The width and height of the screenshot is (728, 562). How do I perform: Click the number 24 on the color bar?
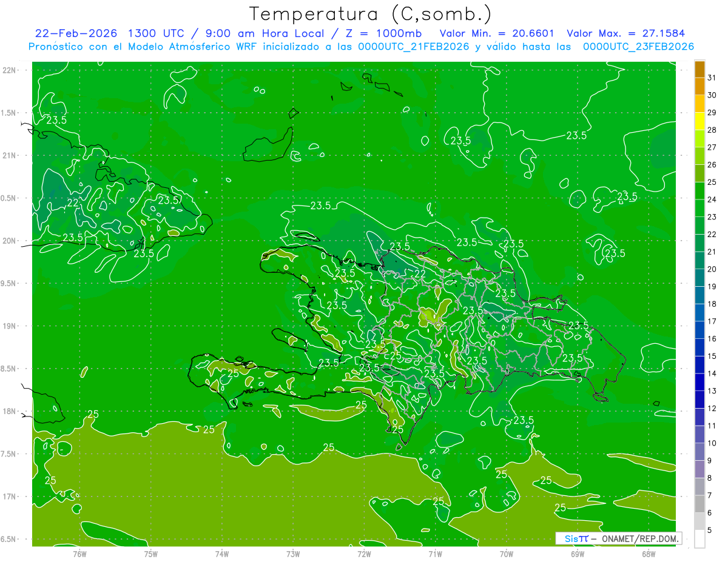(x=712, y=199)
